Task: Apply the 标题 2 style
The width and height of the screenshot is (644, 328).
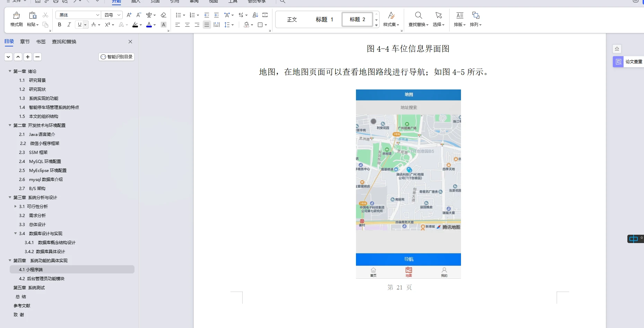Action: click(357, 19)
